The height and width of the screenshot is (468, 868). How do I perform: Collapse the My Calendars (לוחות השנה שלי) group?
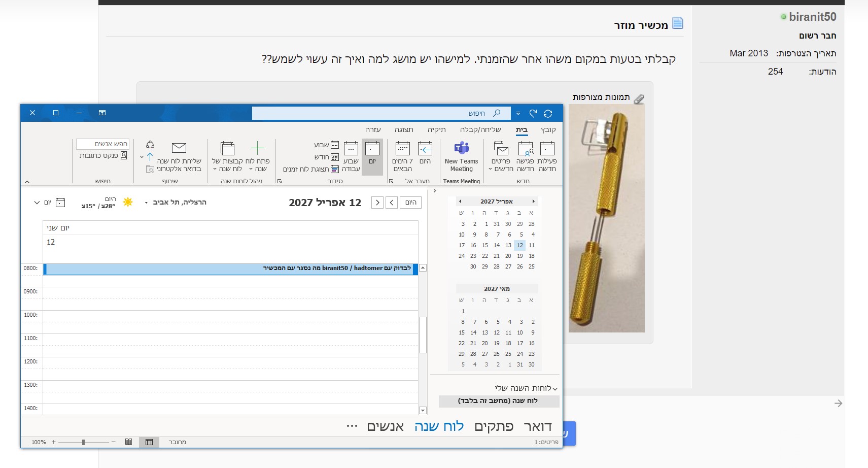555,388
